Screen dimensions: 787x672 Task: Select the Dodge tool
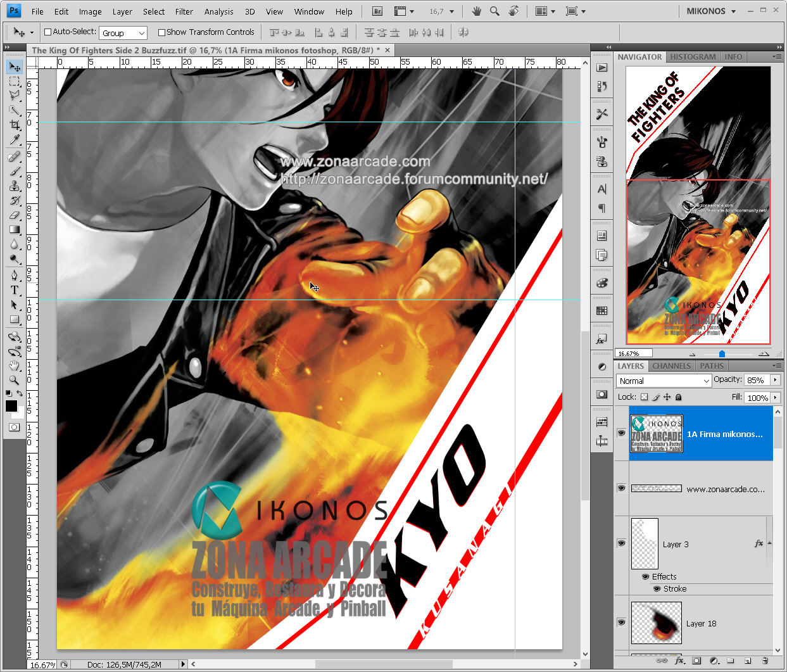tap(15, 258)
